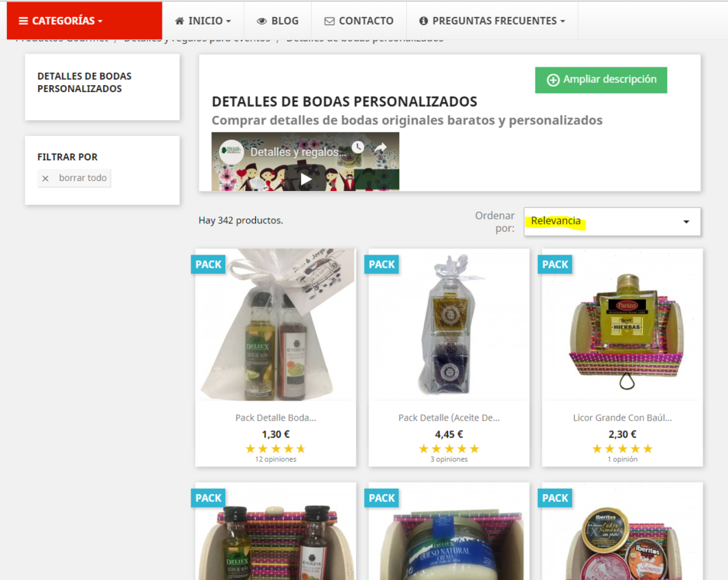Screen dimensions: 728x580
Task: Open the Licor Grande Con Baúl title link
Action: (622, 418)
